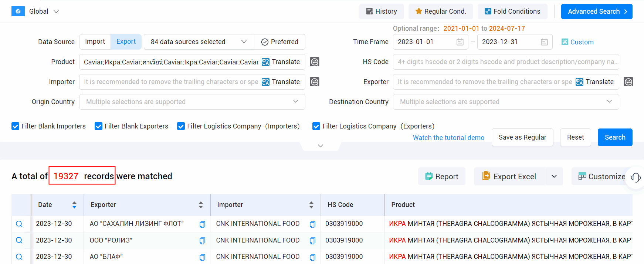This screenshot has height=264, width=644.
Task: Open the chat icon next to the Product field
Action: click(315, 62)
